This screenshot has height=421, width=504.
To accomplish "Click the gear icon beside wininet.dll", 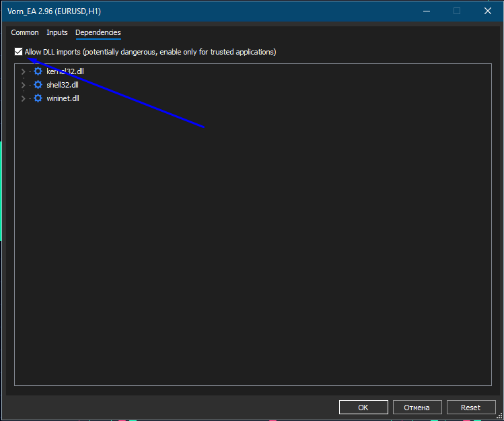I will pyautogui.click(x=38, y=98).
